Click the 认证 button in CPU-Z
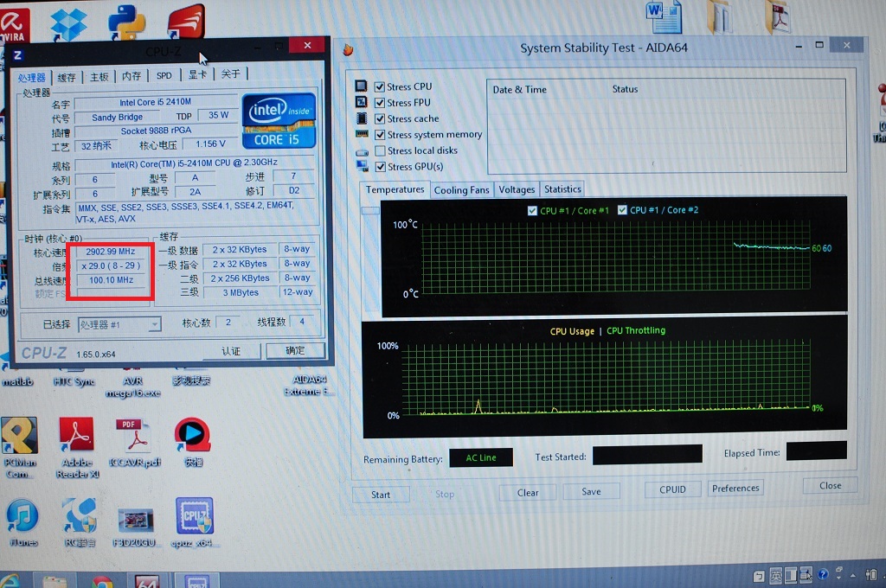 point(231,351)
